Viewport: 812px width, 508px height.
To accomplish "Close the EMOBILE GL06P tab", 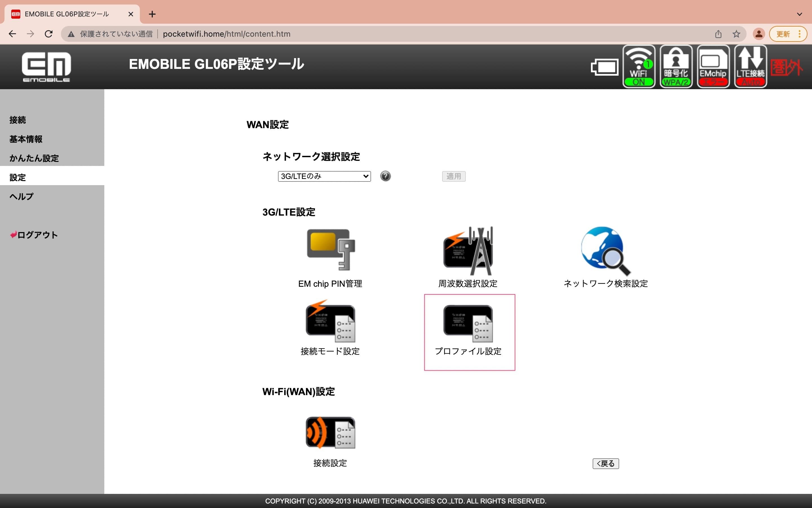I will tap(131, 14).
